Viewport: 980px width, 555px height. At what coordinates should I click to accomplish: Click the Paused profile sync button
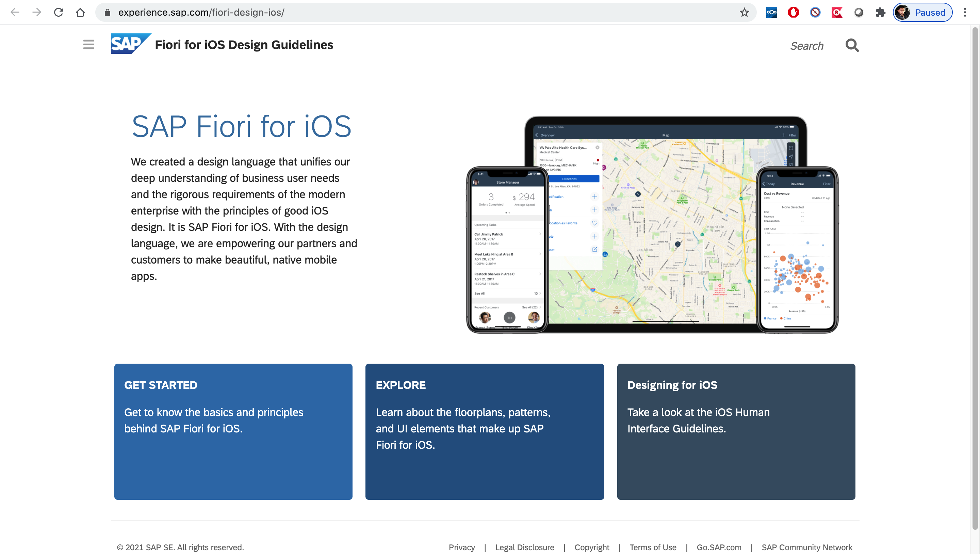tap(922, 12)
